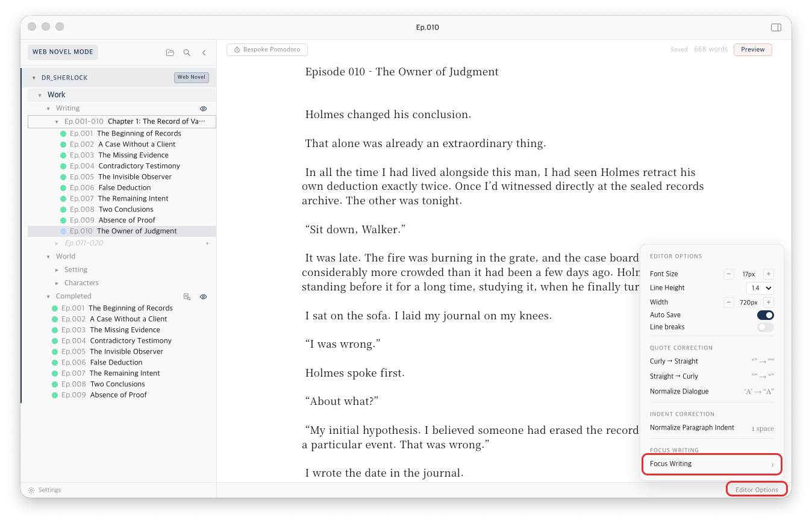Collapse the DR_SHERLOCK project tree

tap(34, 78)
